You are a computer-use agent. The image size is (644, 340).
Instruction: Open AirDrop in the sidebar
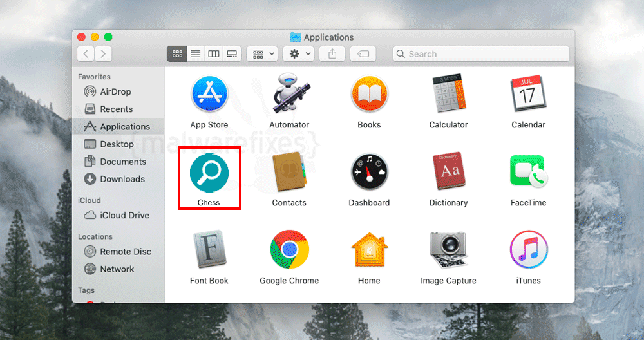[118, 91]
